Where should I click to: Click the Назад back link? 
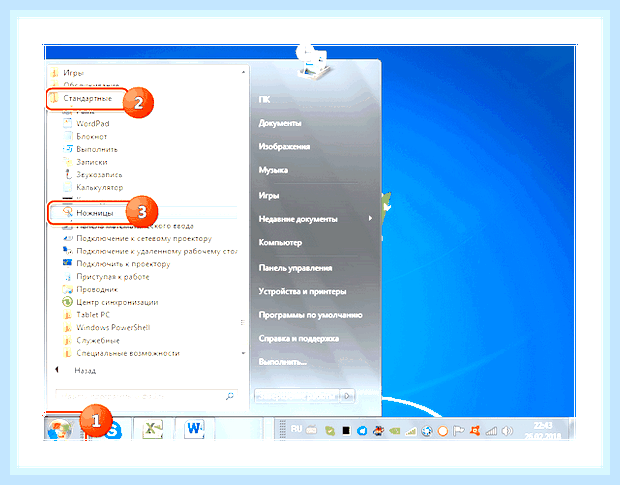85,370
